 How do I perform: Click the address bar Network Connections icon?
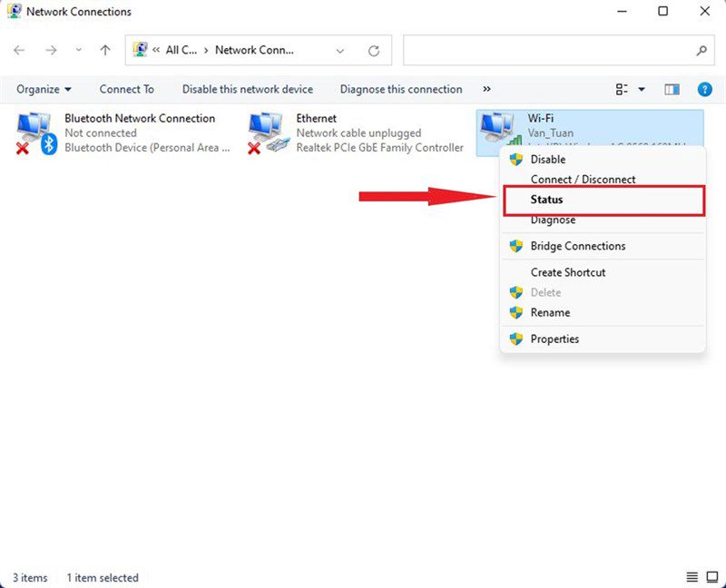[x=141, y=50]
